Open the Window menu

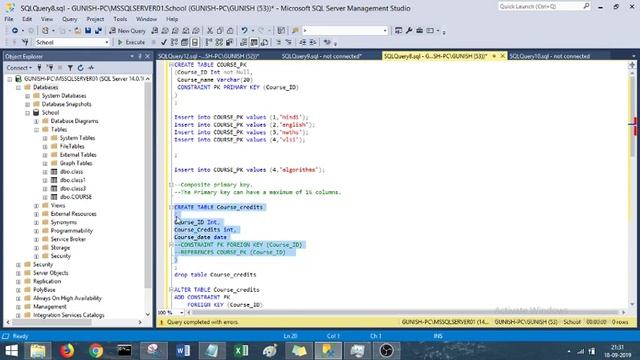point(146,19)
